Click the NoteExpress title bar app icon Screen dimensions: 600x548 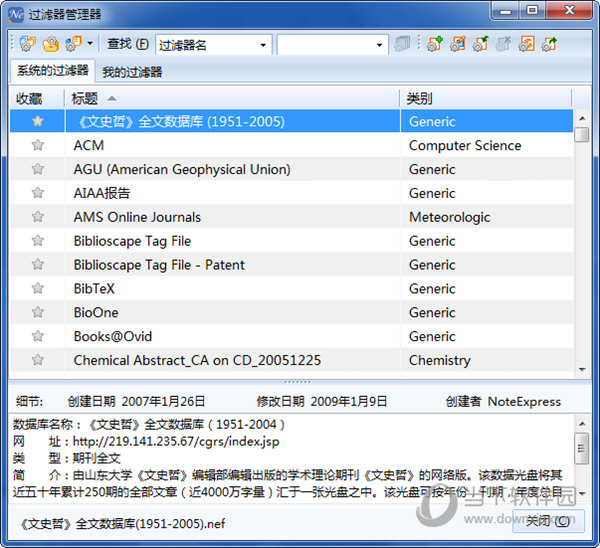pos(16,15)
